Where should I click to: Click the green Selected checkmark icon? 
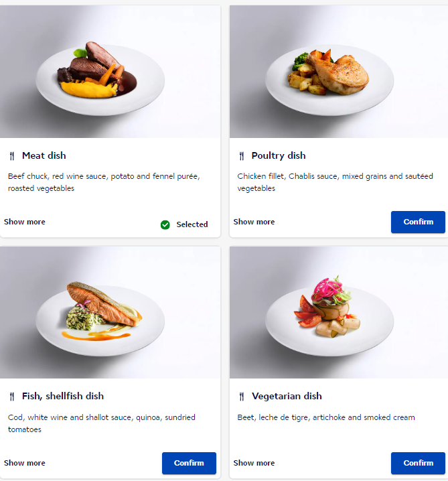pos(165,224)
